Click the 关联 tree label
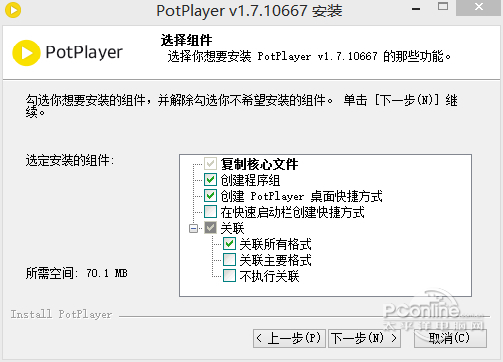The image size is (503, 362). (232, 228)
